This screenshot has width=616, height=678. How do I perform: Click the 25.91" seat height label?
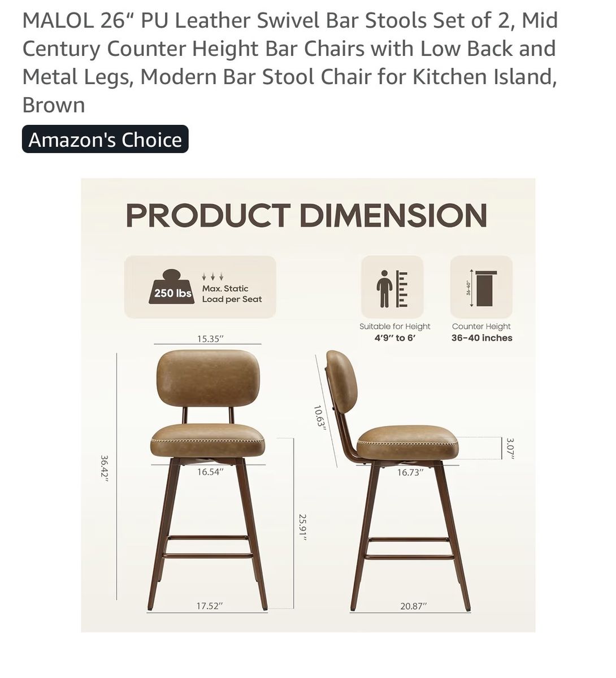pos(303,528)
